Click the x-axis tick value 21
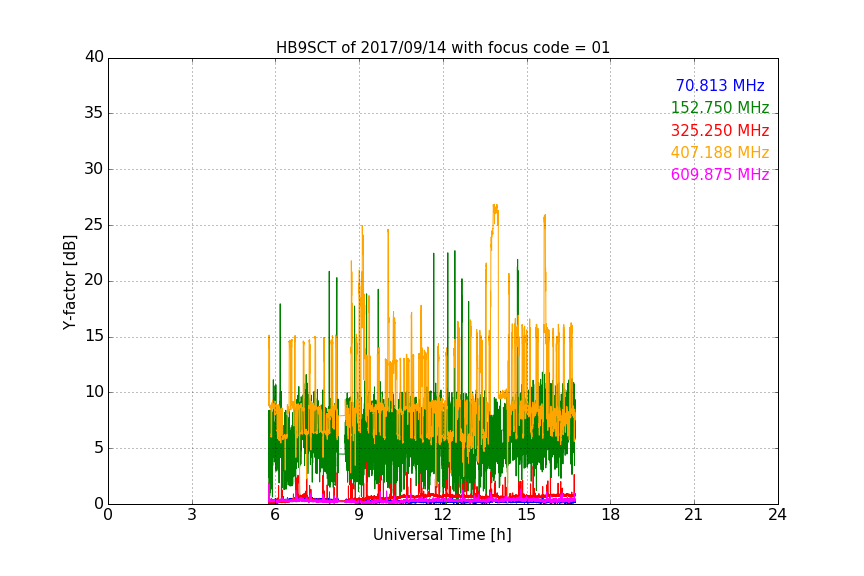This screenshot has width=864, height=576. pos(694,515)
